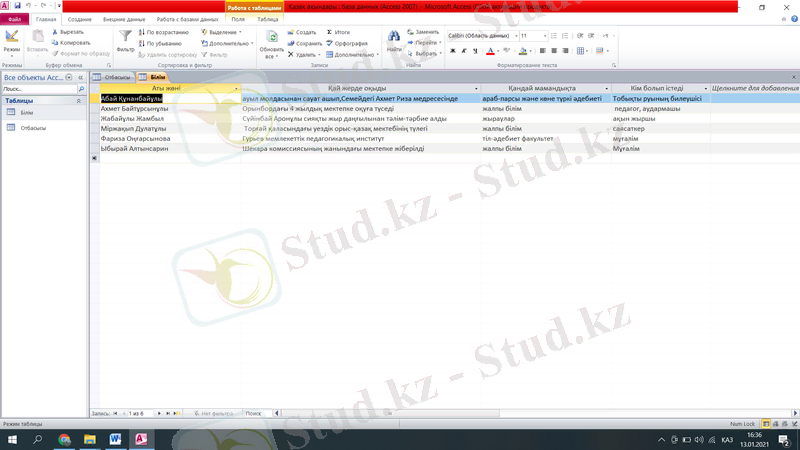The image size is (800, 450).
Task: Open alternate row color dropdown
Action: pos(608,51)
